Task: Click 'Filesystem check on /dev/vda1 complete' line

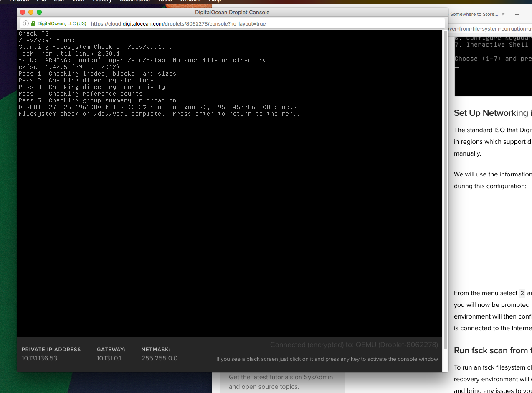Action: (160, 114)
